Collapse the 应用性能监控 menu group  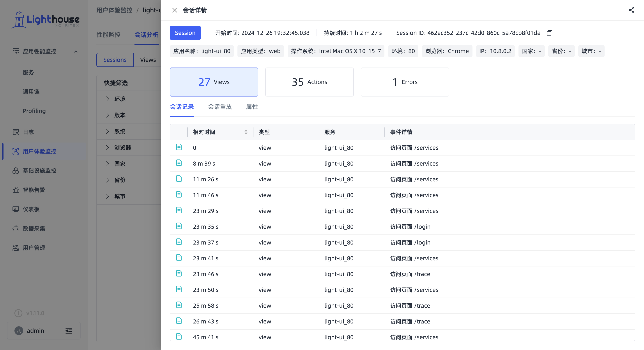click(x=76, y=51)
